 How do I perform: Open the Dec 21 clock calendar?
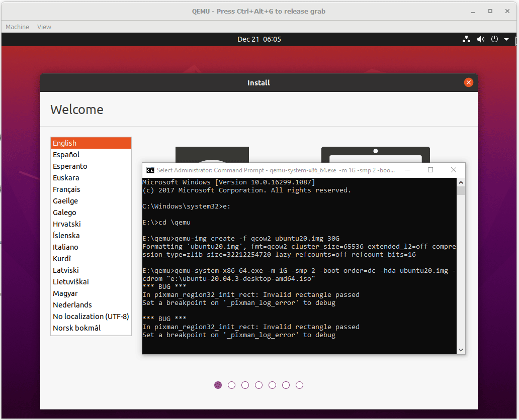coord(259,39)
